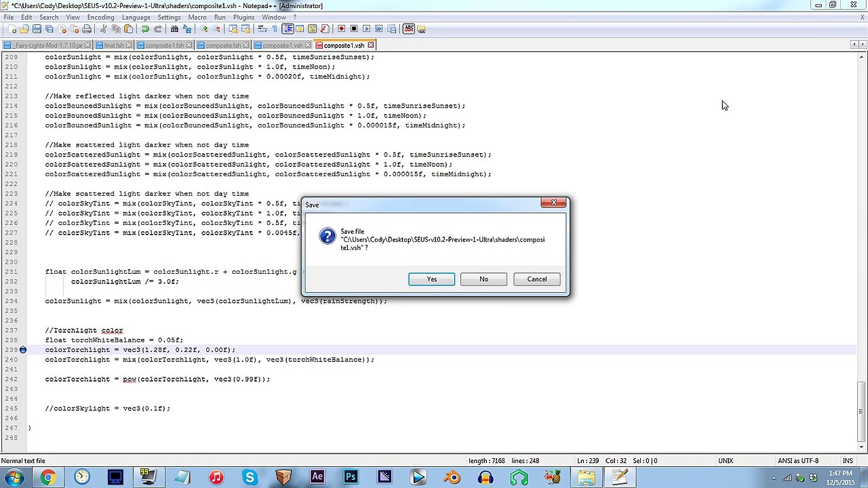Click the INS indicator in status bar
Screen dimensions: 868x488
click(848, 461)
